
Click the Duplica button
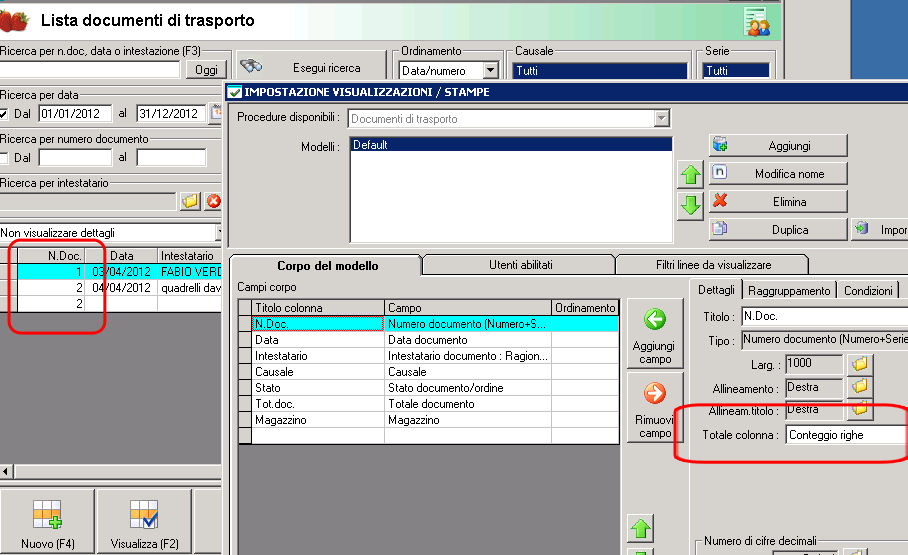[x=778, y=229]
